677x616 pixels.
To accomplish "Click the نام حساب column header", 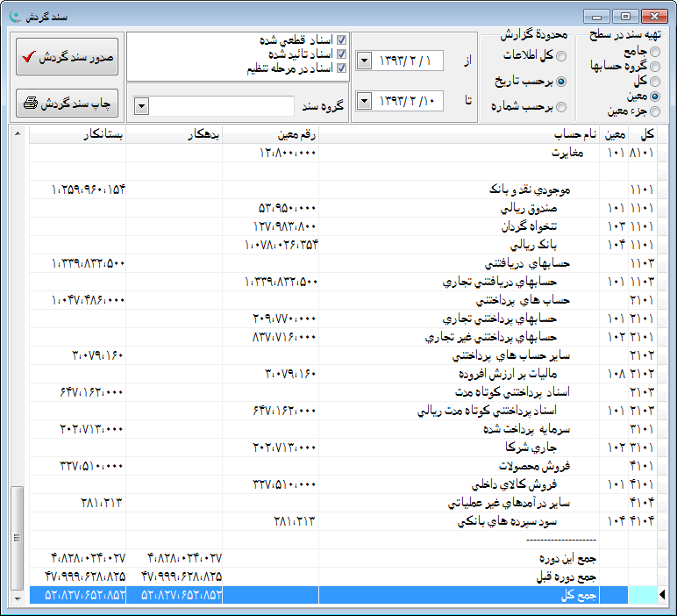I will point(459,134).
